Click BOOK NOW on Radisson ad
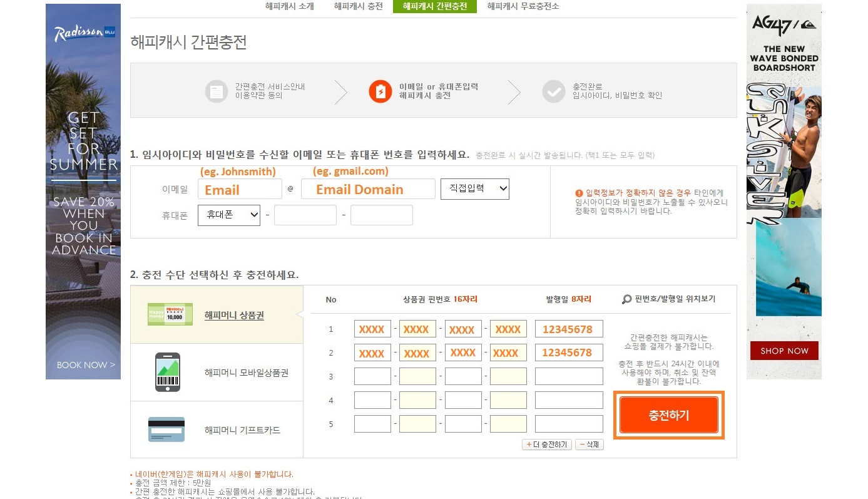 86,365
